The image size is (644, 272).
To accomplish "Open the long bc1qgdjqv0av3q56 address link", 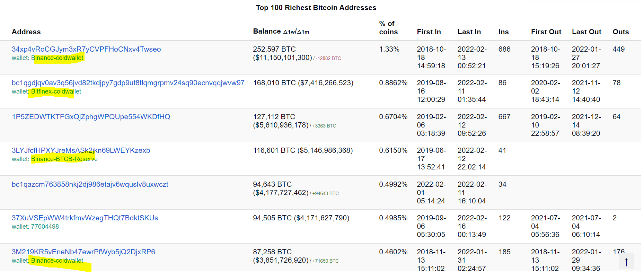I will pyautogui.click(x=128, y=83).
